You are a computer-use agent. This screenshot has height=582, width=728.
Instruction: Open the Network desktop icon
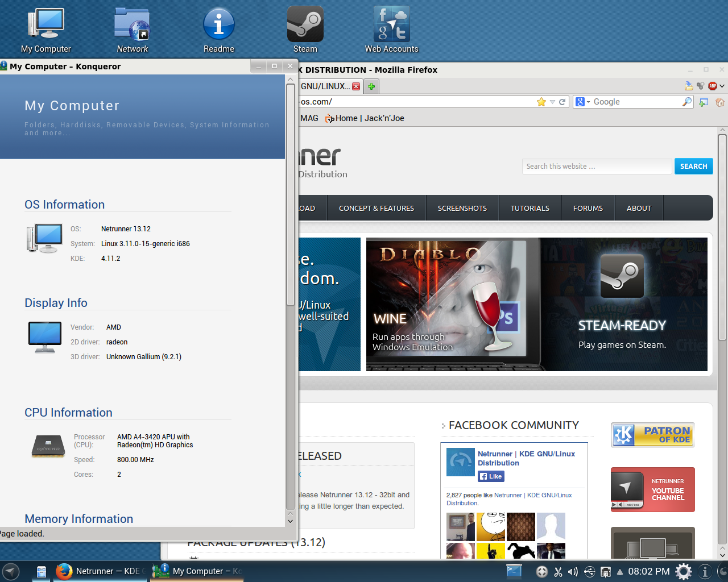(x=132, y=30)
